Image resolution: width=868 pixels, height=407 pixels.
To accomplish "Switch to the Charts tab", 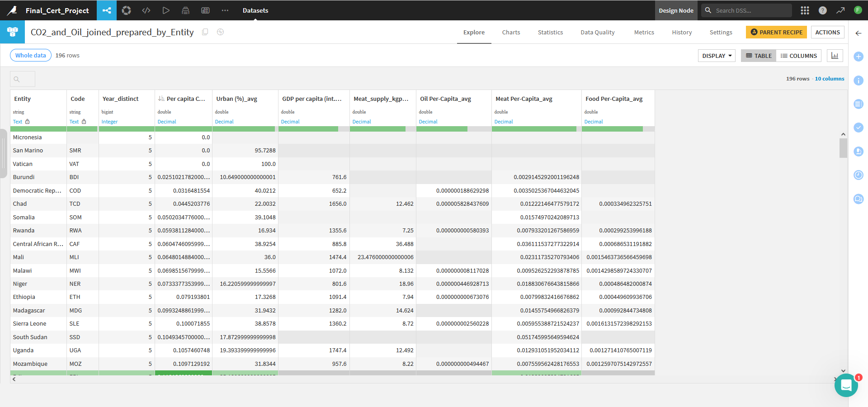I will [511, 32].
